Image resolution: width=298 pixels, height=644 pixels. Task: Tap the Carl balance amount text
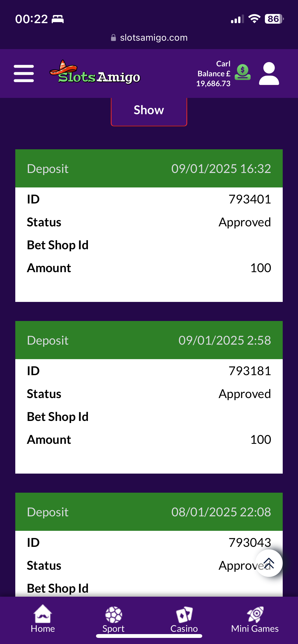[214, 74]
